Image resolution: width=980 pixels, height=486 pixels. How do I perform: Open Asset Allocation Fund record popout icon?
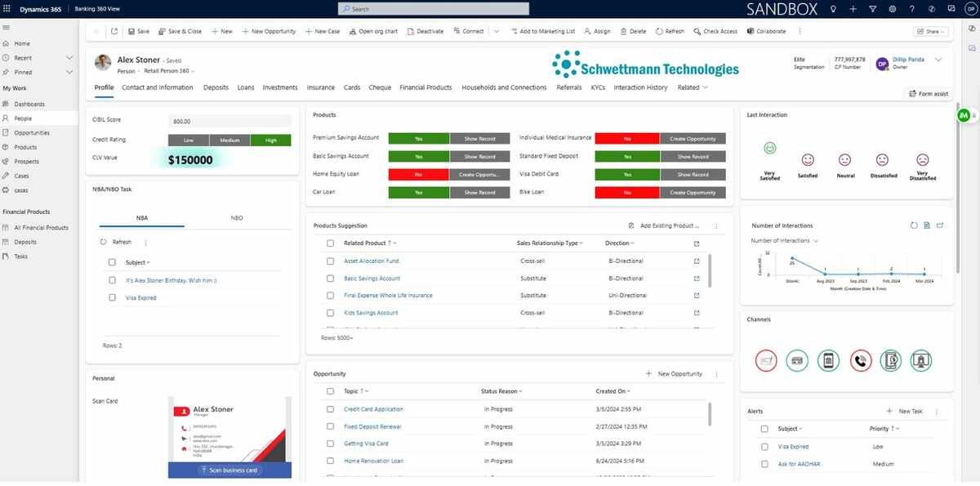pyautogui.click(x=697, y=261)
